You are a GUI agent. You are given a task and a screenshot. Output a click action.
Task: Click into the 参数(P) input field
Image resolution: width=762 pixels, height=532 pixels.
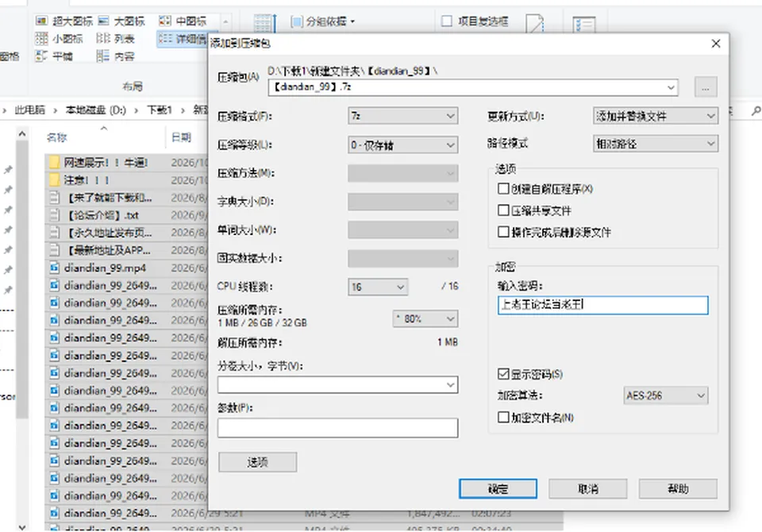click(338, 428)
